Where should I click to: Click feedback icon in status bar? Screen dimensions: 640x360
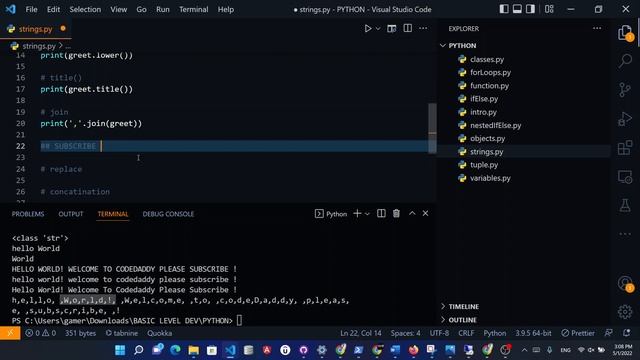point(608,333)
